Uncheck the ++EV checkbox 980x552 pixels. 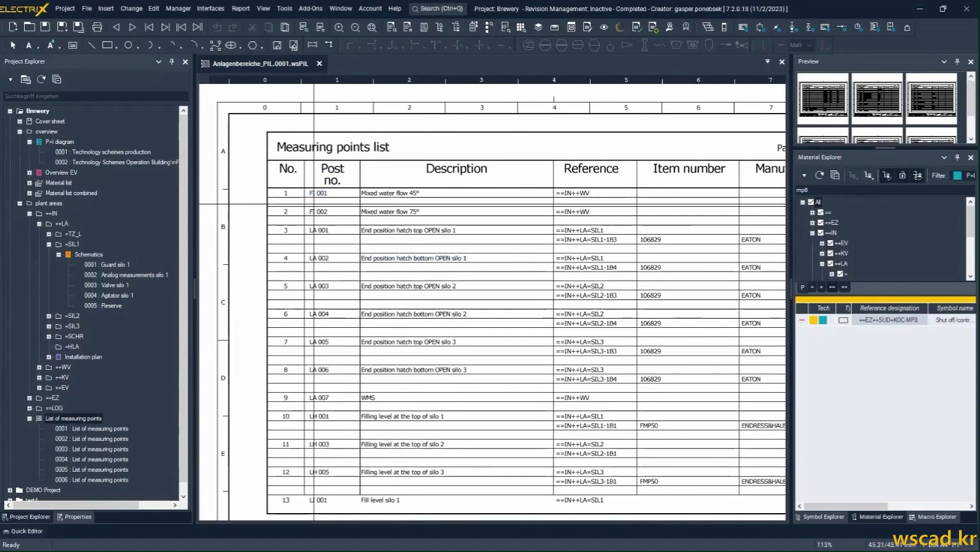(831, 243)
